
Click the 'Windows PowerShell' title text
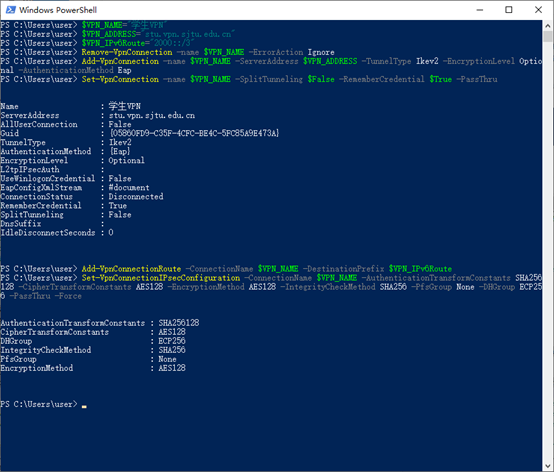[x=58, y=10]
